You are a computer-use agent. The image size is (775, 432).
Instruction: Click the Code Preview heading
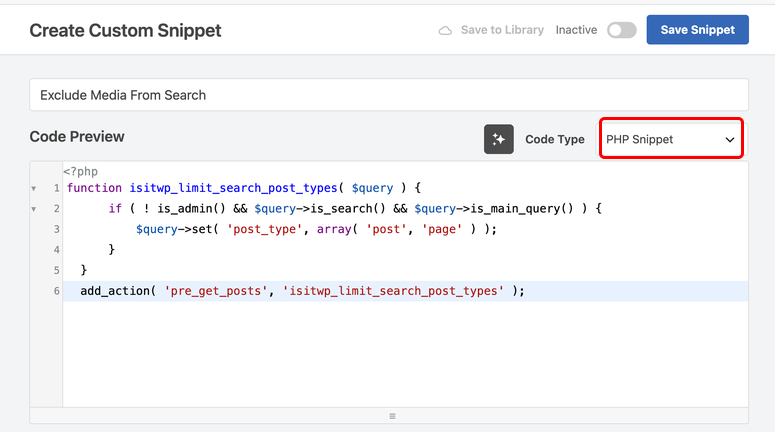(77, 136)
